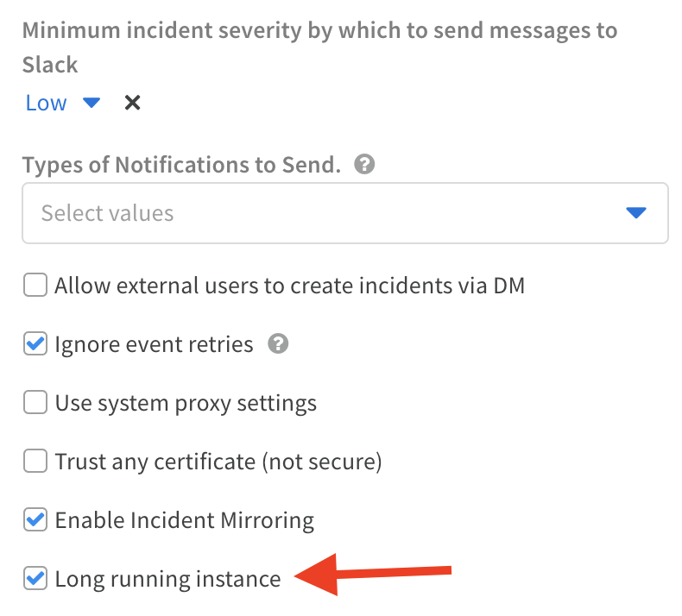
Task: Disable the Enable Incident Mirroring checkbox
Action: (x=35, y=520)
